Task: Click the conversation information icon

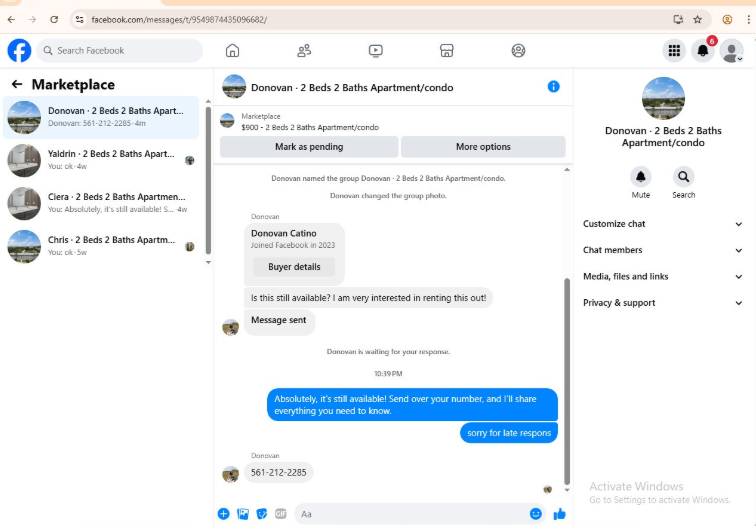Action: click(x=554, y=87)
